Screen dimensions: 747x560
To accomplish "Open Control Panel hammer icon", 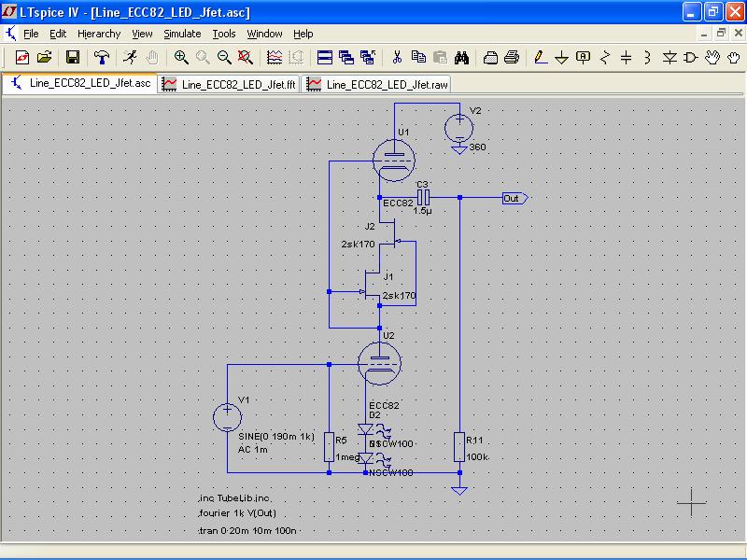I will (x=101, y=58).
